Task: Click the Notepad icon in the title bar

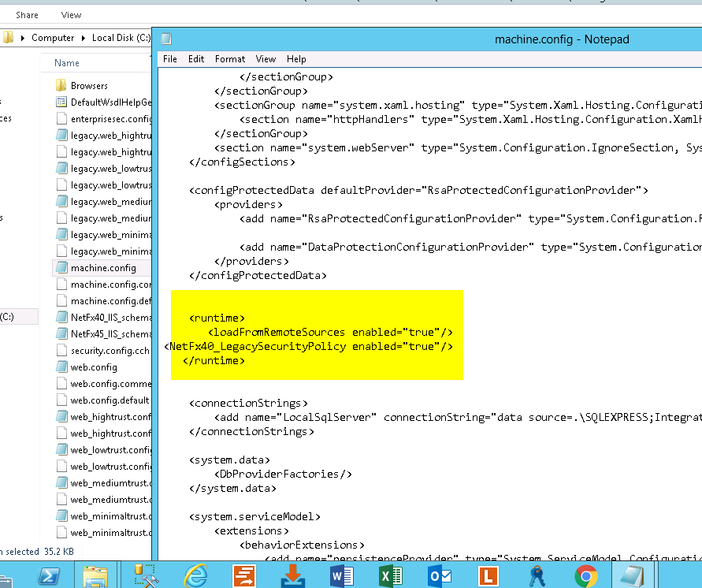Action: [x=166, y=39]
